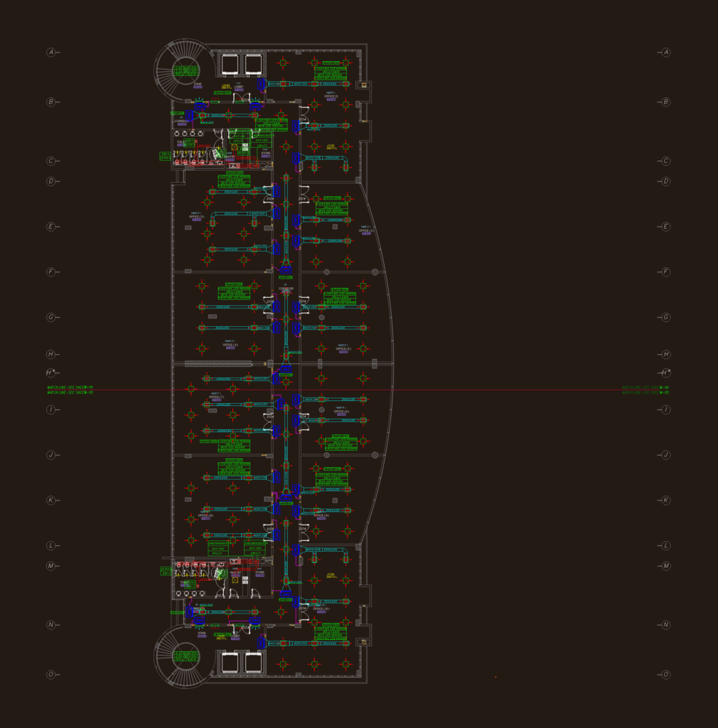Click the STAIR label near top staircase
This screenshot has height=728, width=718.
[197, 84]
